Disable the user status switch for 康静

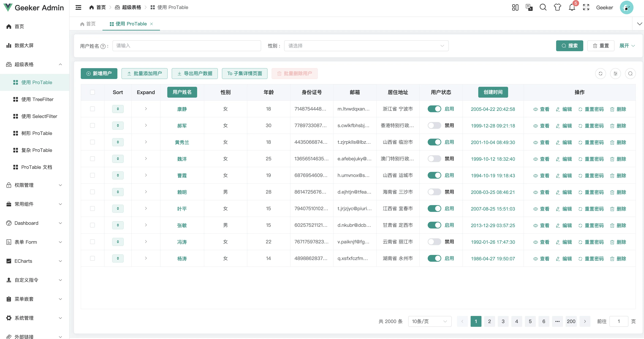tap(434, 109)
